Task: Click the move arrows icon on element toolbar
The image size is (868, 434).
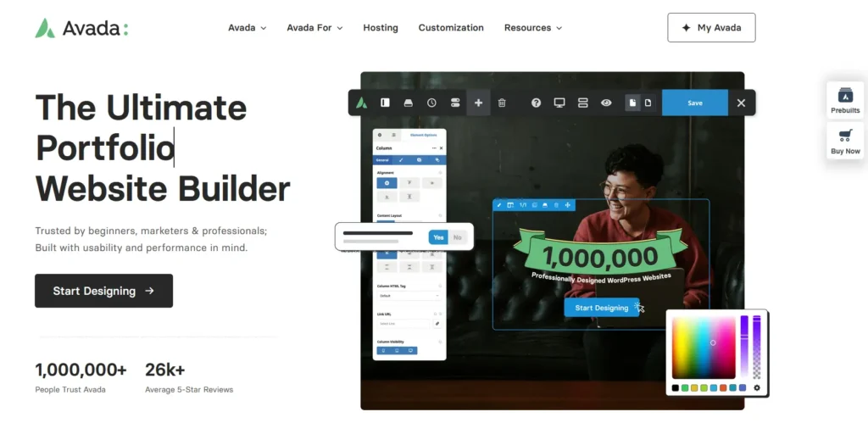Action: [567, 205]
